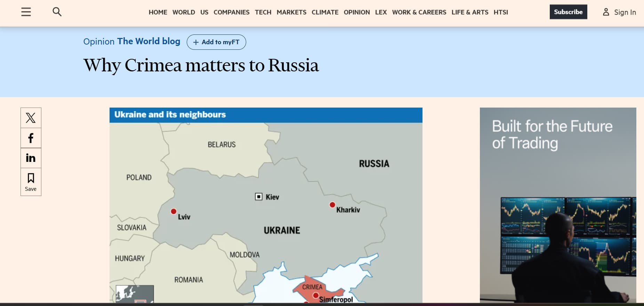
Task: Open the hamburger navigation menu
Action: click(26, 12)
